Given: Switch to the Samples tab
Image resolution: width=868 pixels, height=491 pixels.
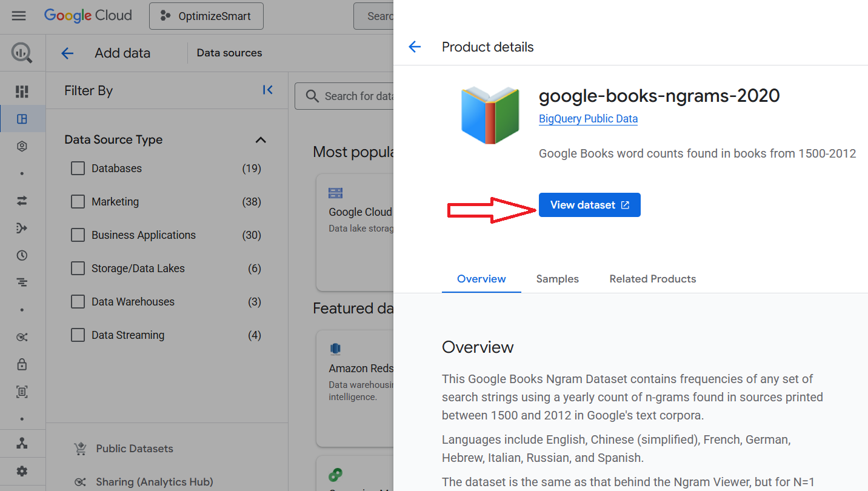Looking at the screenshot, I should pyautogui.click(x=557, y=279).
